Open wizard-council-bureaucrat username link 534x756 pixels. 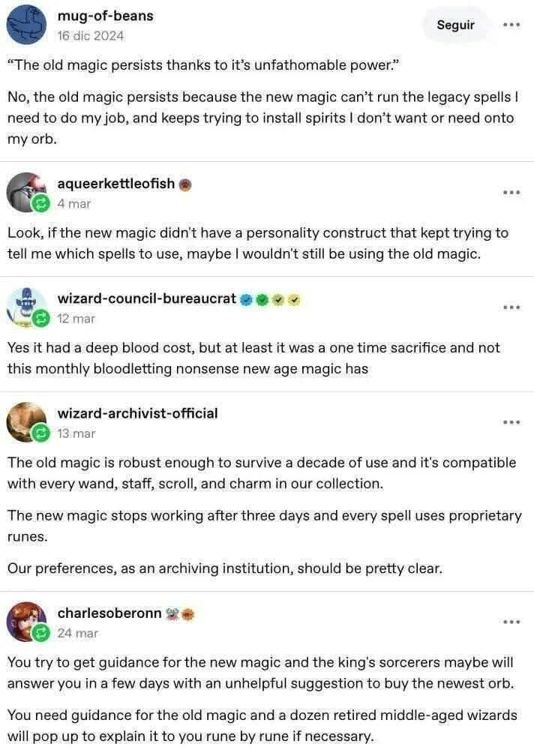[x=147, y=298]
